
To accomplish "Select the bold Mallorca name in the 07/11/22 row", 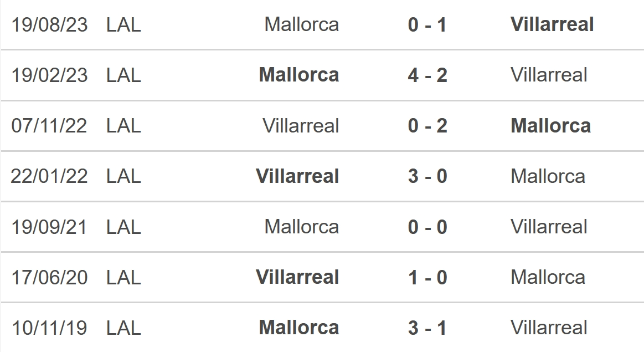I will click(x=551, y=125).
